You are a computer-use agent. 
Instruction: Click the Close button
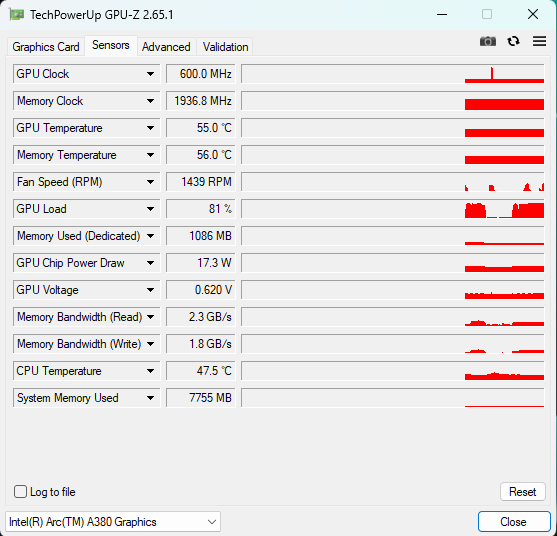[x=514, y=522]
